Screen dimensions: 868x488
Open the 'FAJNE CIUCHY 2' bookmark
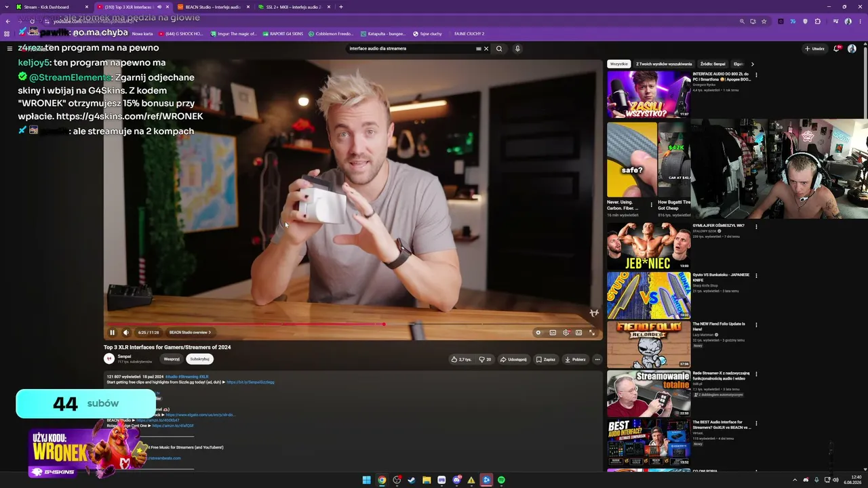click(469, 34)
